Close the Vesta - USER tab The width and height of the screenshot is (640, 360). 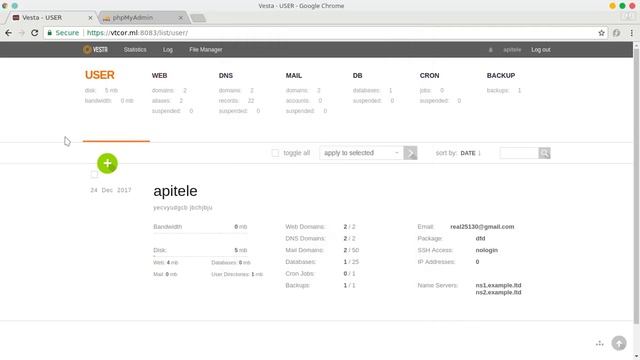tap(90, 18)
